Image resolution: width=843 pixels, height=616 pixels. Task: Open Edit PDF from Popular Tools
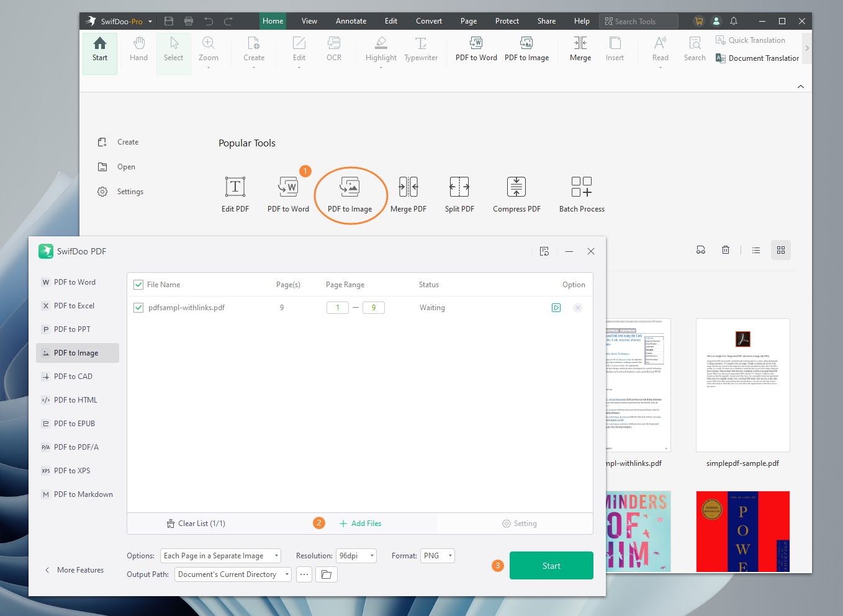[235, 195]
